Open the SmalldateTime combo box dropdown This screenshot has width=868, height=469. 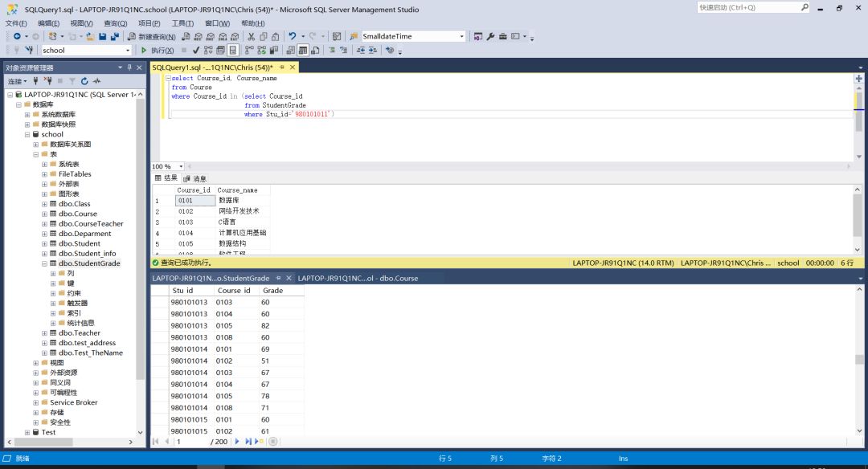(461, 37)
